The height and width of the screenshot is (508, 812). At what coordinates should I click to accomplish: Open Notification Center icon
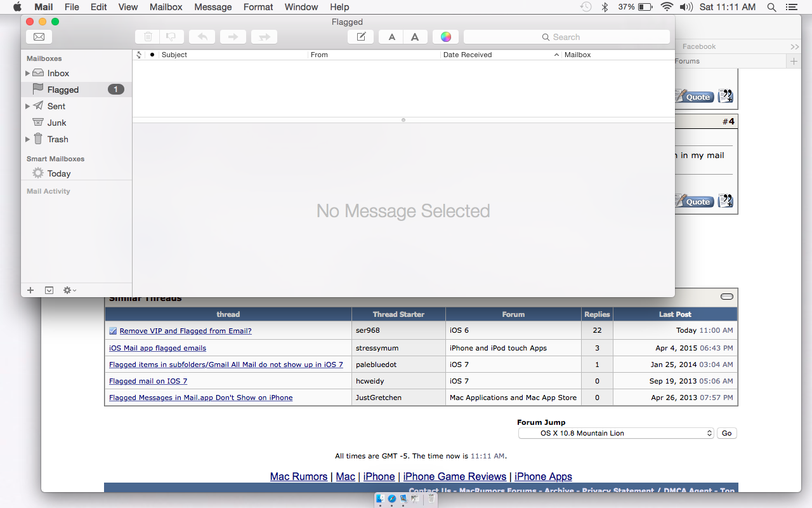coord(790,7)
